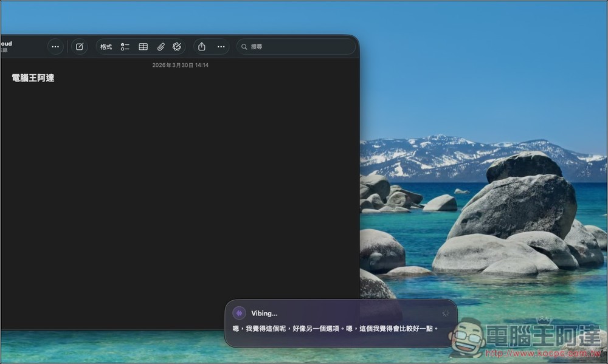Open more options left of the compose icon

click(55, 46)
